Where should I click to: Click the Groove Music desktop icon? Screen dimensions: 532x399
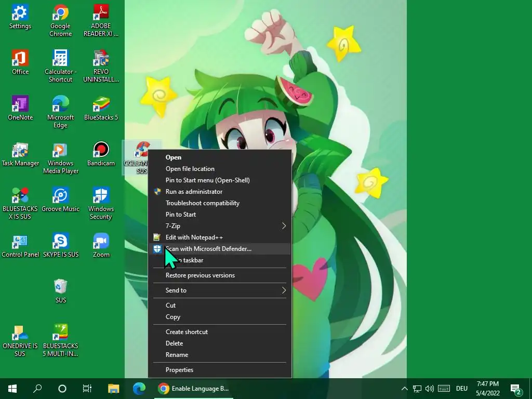(60, 200)
